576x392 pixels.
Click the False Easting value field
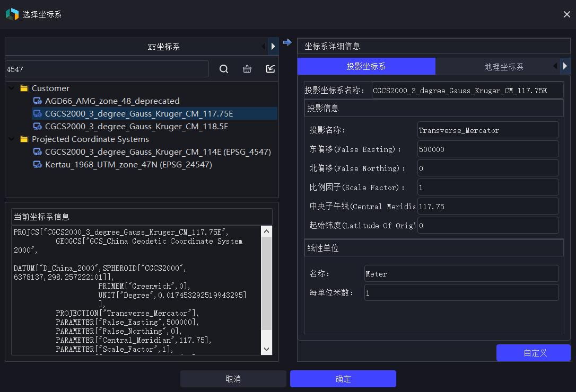point(488,149)
